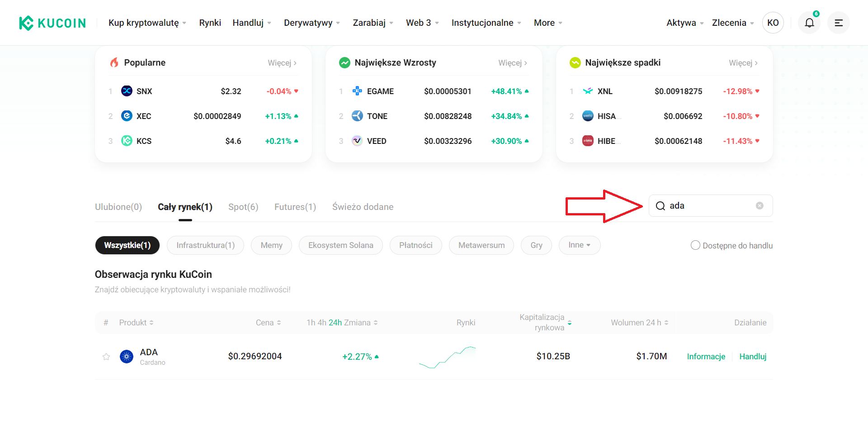This screenshot has width=868, height=424.
Task: Expand the Handluj dropdown
Action: pos(252,23)
